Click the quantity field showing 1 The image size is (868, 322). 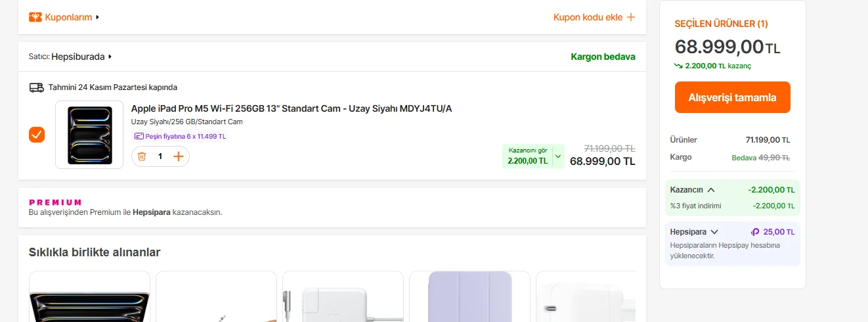point(160,156)
